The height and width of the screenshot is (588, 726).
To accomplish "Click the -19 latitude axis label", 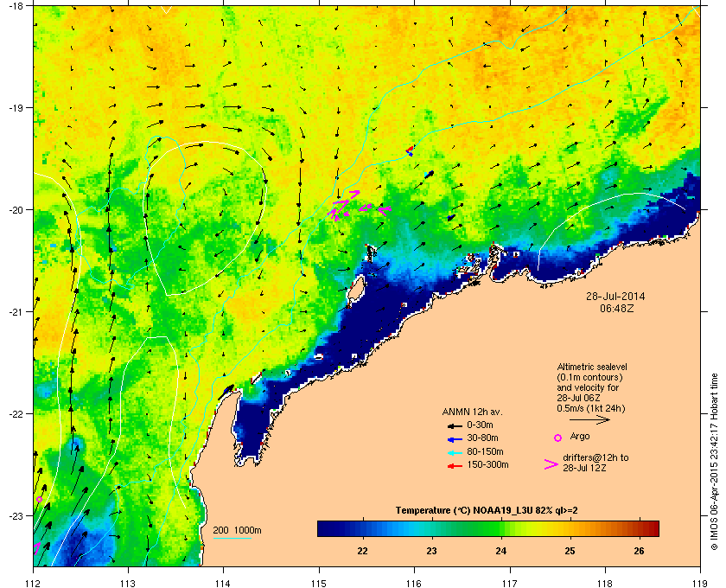I will (x=16, y=107).
